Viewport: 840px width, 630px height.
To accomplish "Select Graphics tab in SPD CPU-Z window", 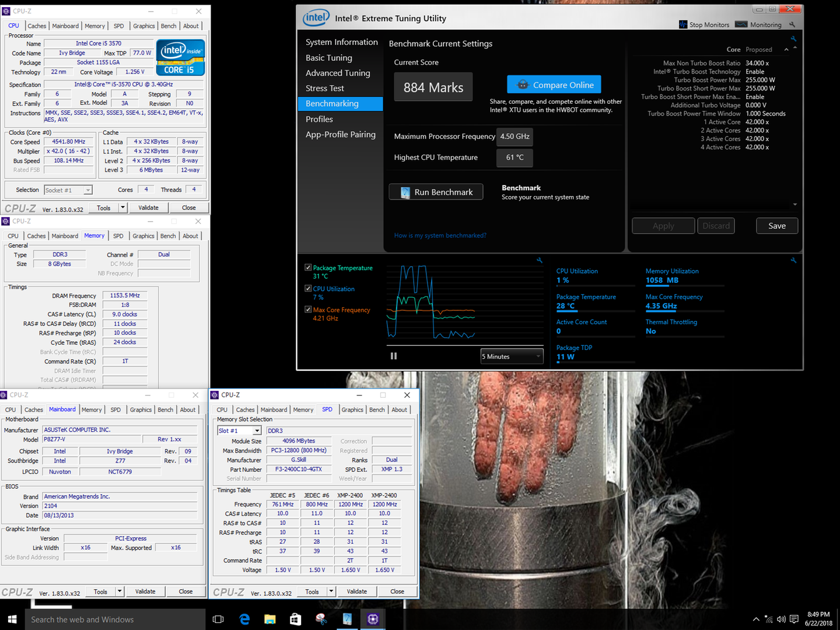I will (352, 409).
